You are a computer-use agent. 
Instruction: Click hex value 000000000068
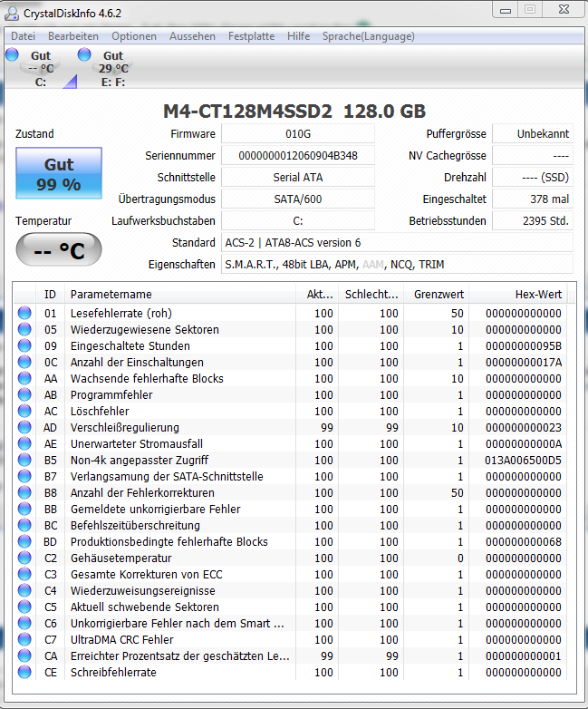[x=524, y=541]
